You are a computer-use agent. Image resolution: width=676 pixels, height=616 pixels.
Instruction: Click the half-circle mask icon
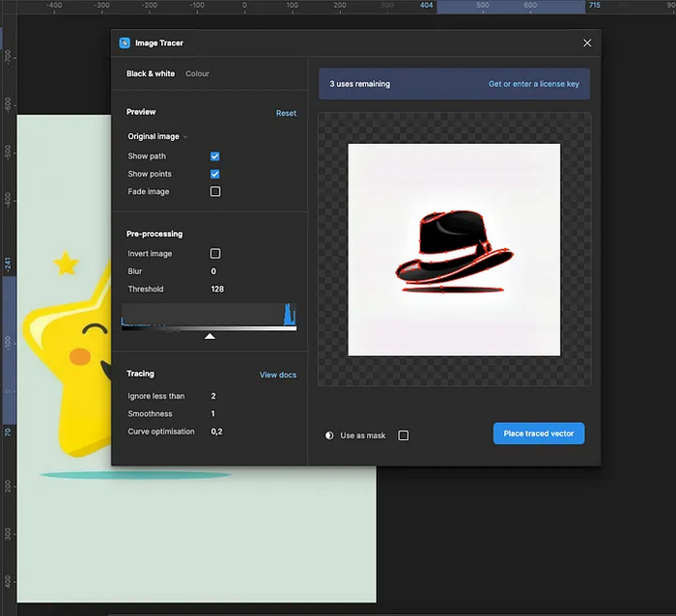pyautogui.click(x=329, y=435)
